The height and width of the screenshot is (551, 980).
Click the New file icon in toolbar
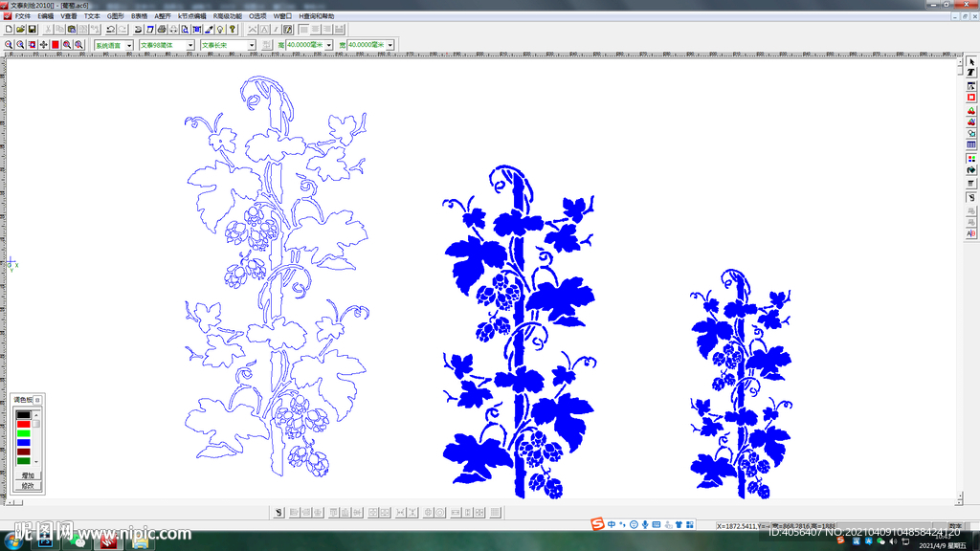tap(9, 30)
